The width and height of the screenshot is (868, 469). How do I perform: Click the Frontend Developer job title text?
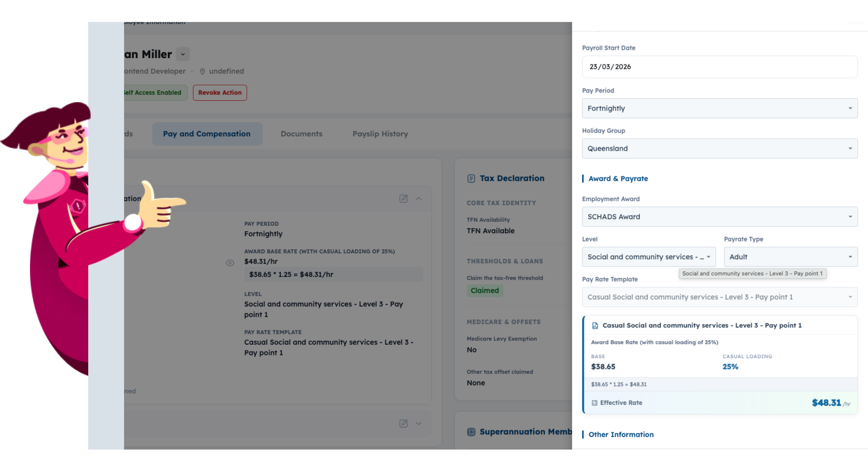155,72
